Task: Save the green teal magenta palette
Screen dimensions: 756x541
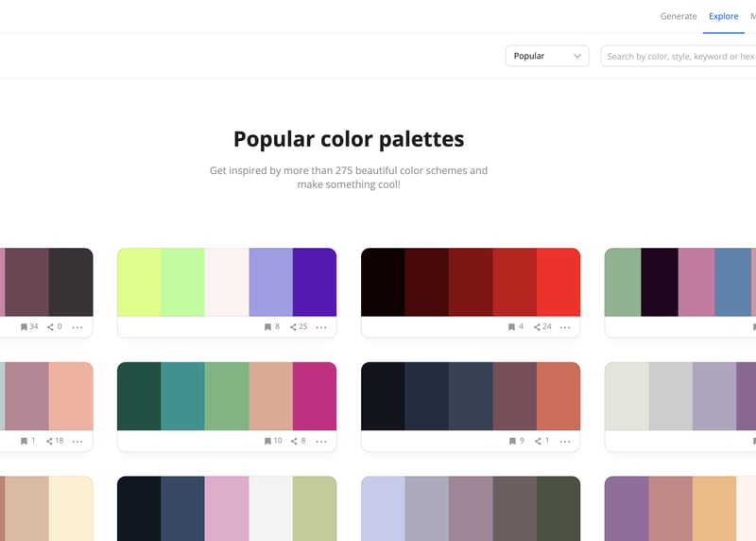Action: pos(267,441)
